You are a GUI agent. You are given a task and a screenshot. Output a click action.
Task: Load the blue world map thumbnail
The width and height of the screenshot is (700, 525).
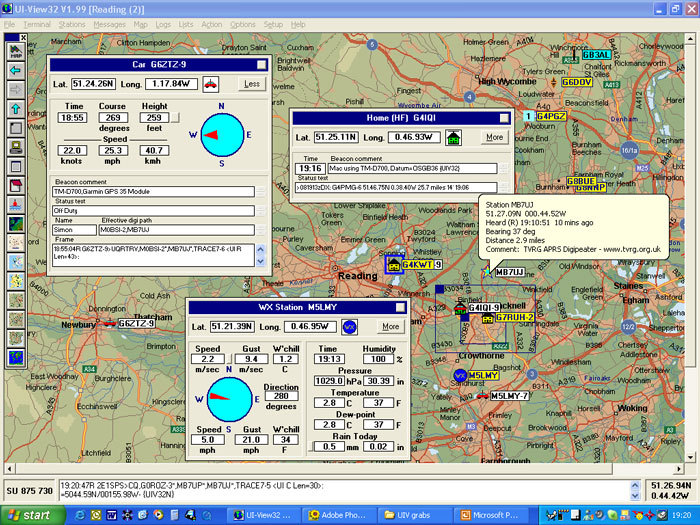(16, 358)
